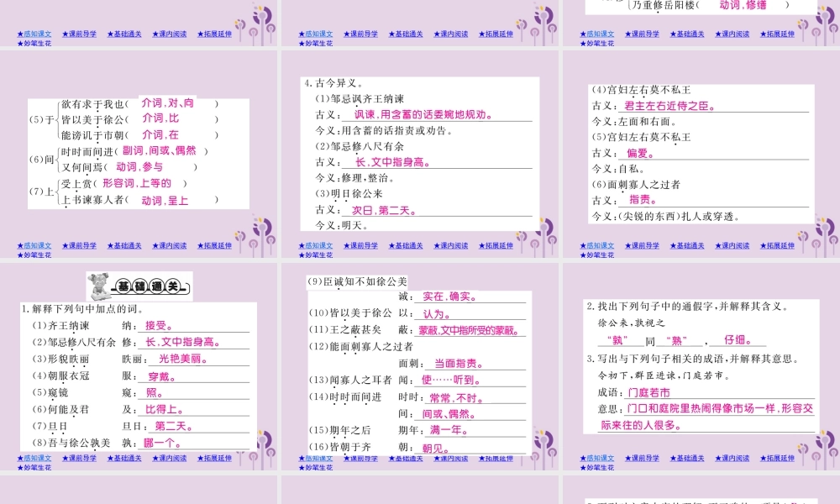Click the answer 偏爱。
840x504 pixels.
click(x=640, y=153)
